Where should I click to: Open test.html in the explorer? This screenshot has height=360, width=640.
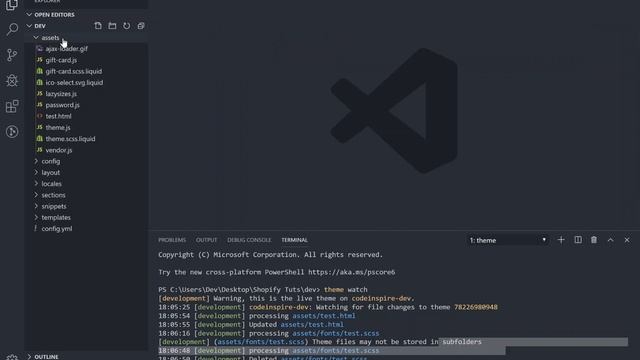(x=58, y=116)
